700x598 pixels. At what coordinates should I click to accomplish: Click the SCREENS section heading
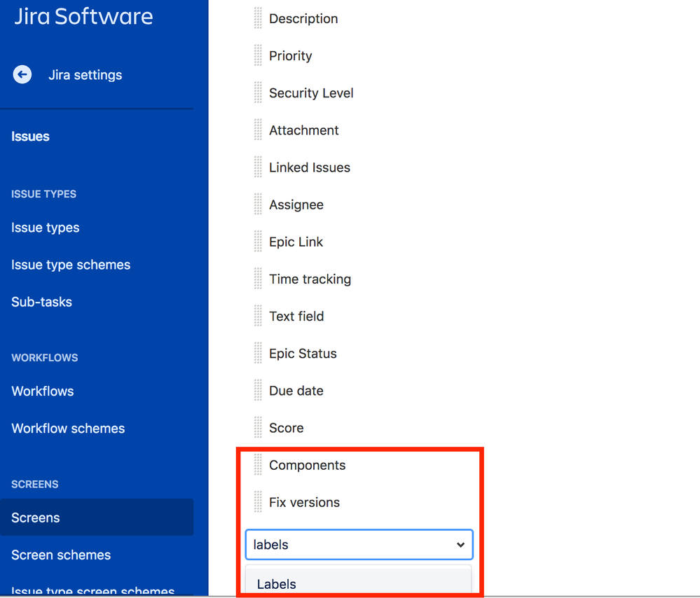tap(35, 484)
